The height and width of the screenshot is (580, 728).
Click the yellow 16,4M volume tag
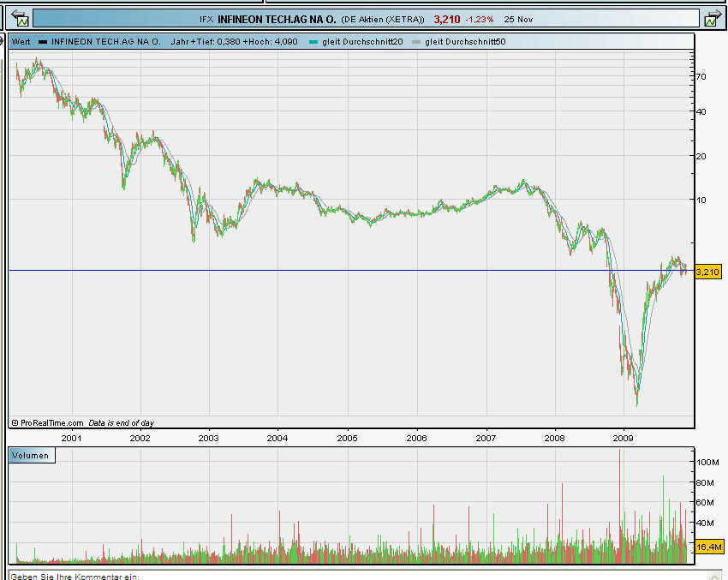click(708, 547)
